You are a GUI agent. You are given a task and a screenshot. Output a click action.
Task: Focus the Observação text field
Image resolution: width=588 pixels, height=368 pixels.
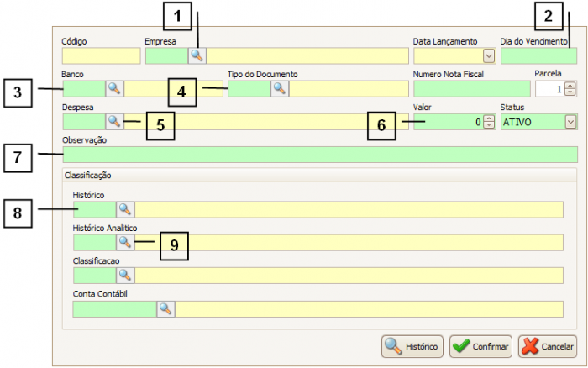point(319,155)
